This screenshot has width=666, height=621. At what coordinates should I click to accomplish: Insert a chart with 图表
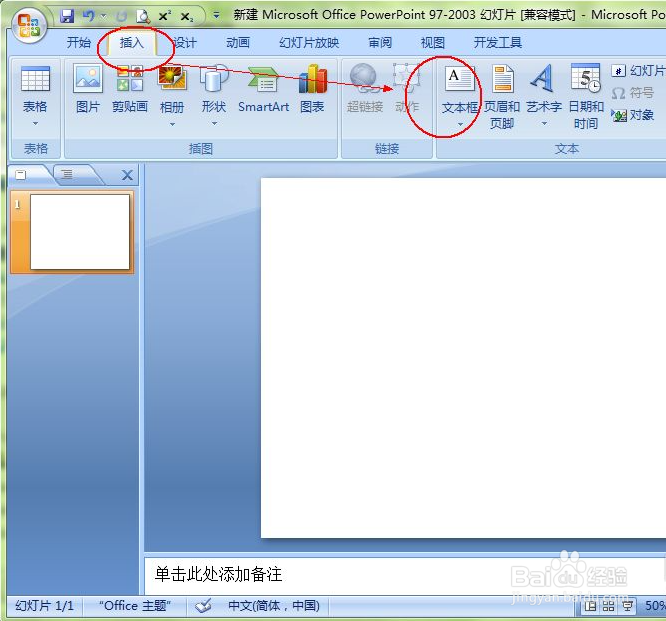(x=312, y=88)
